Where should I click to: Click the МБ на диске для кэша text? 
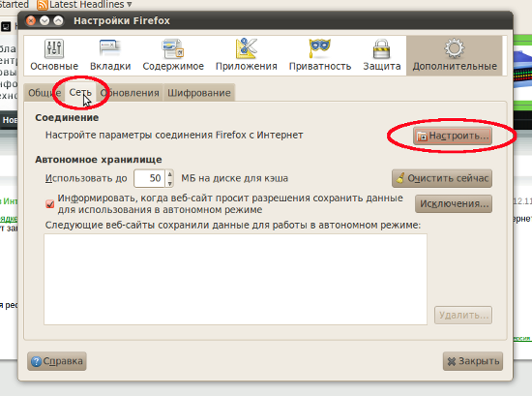click(x=234, y=178)
